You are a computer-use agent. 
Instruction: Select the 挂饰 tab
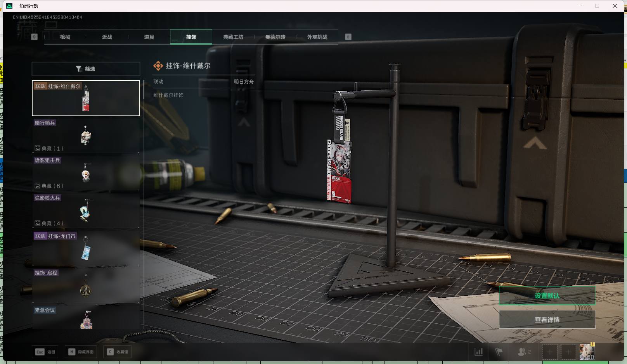coord(191,37)
